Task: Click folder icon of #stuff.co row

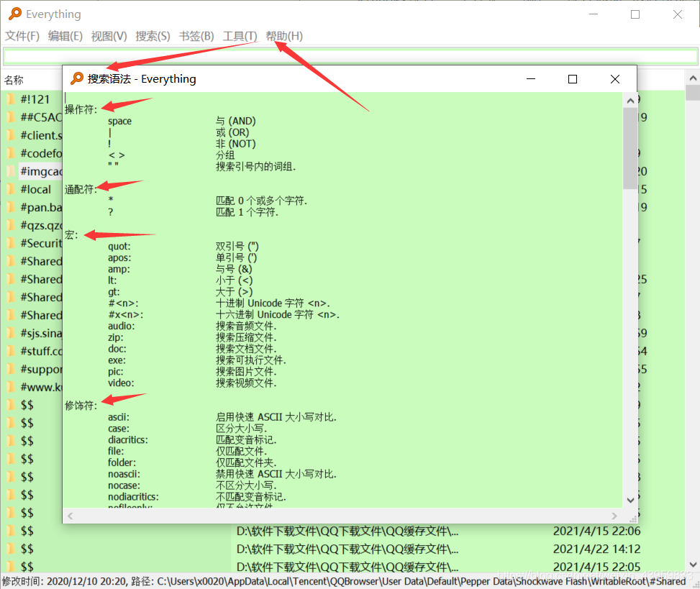Action: pyautogui.click(x=12, y=351)
